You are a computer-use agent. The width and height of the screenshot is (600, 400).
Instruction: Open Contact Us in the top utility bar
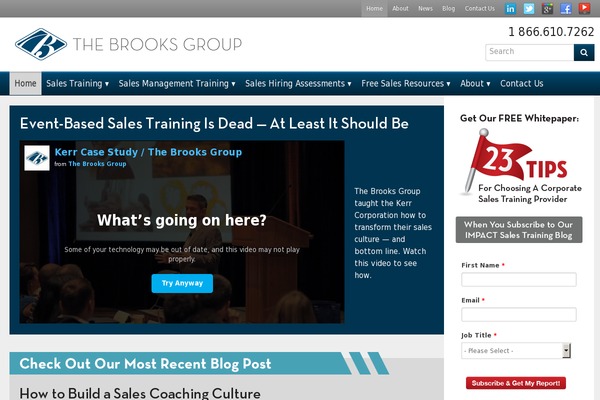pos(479,8)
